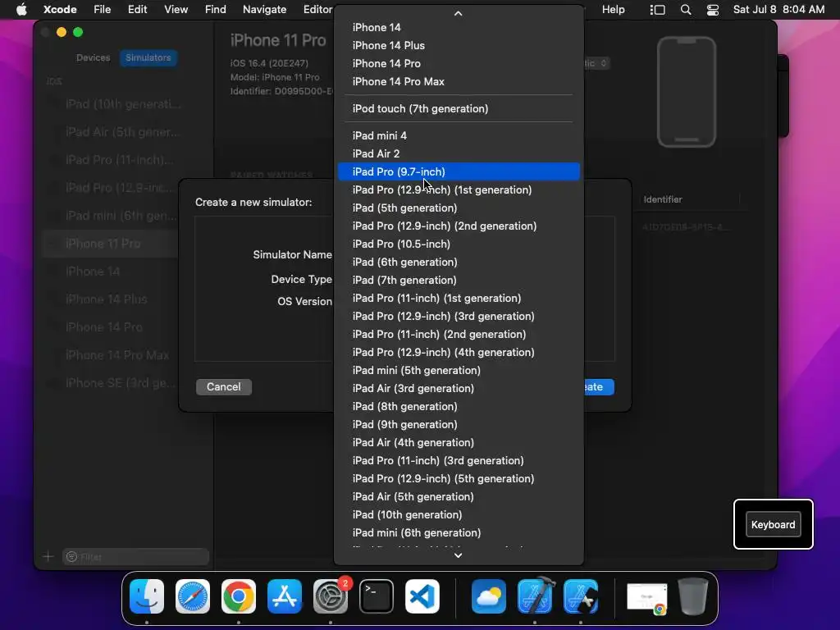
Task: Select iPad (9th generation) option
Action: click(x=459, y=424)
